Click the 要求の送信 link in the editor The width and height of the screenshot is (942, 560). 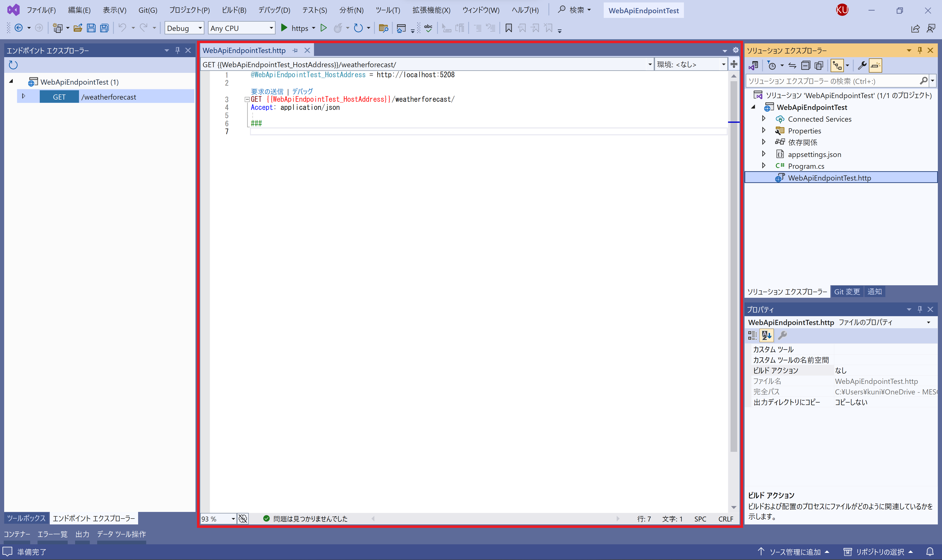pos(267,91)
